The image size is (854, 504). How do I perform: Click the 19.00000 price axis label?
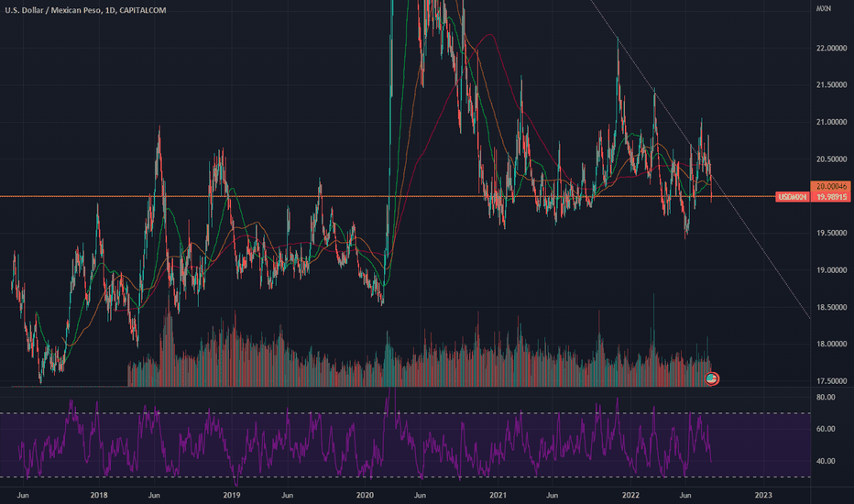[x=831, y=270]
